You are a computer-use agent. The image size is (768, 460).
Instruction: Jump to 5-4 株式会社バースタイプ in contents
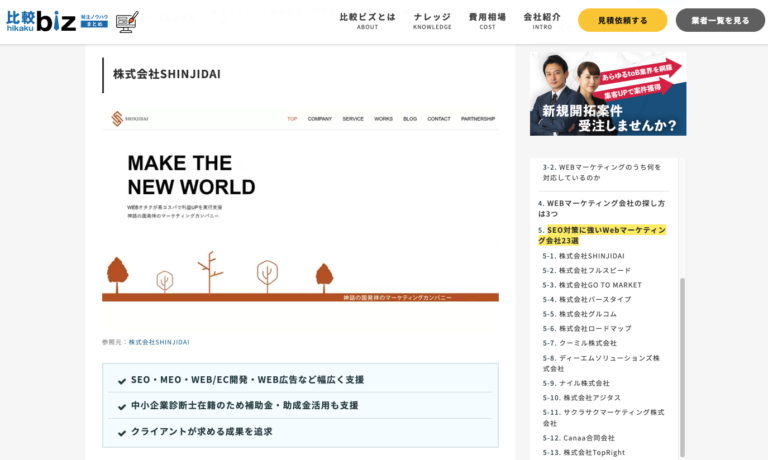point(586,299)
